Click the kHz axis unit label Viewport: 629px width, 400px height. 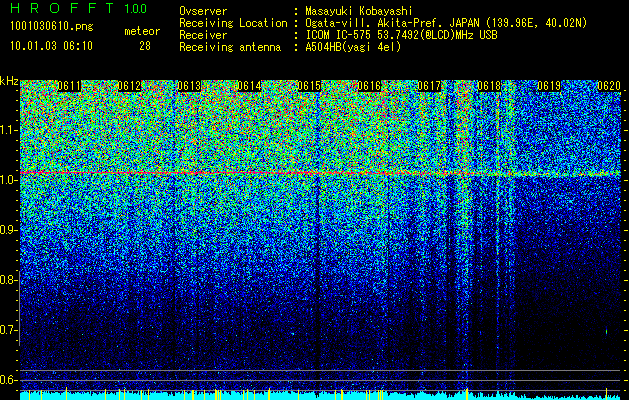pyautogui.click(x=9, y=81)
